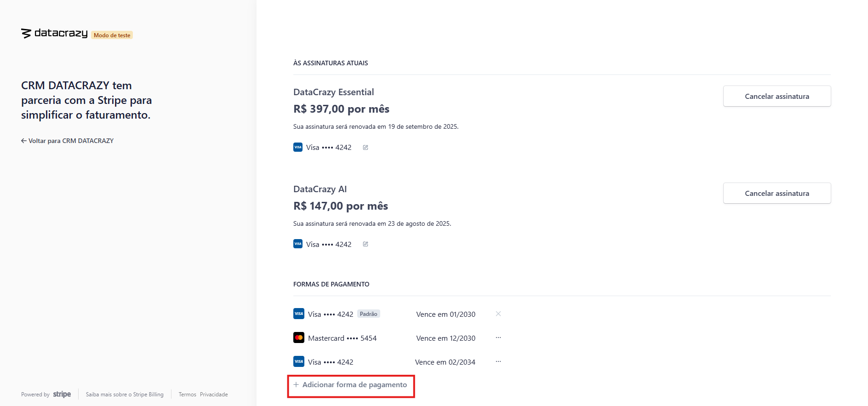Viewport: 868px width, 406px height.
Task: Open the Termos link
Action: [187, 395]
